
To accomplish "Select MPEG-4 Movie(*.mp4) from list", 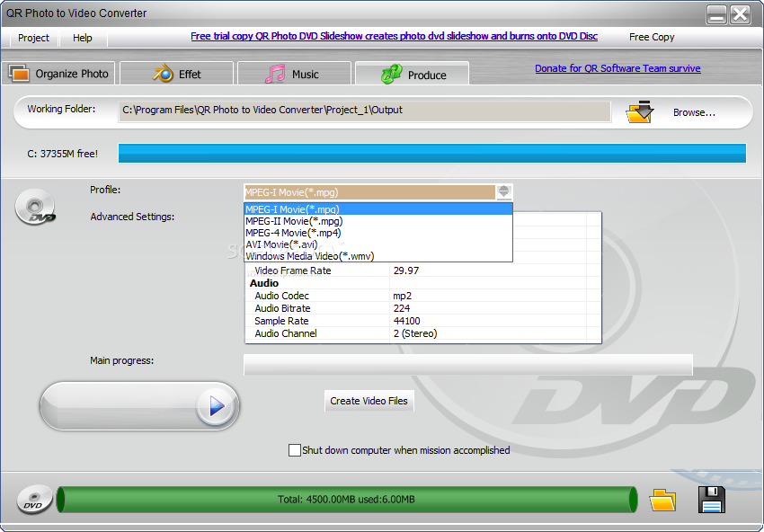I will 378,233.
